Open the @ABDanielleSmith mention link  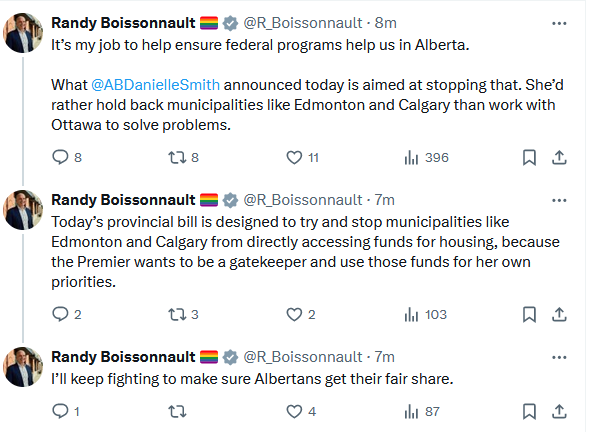coord(155,85)
